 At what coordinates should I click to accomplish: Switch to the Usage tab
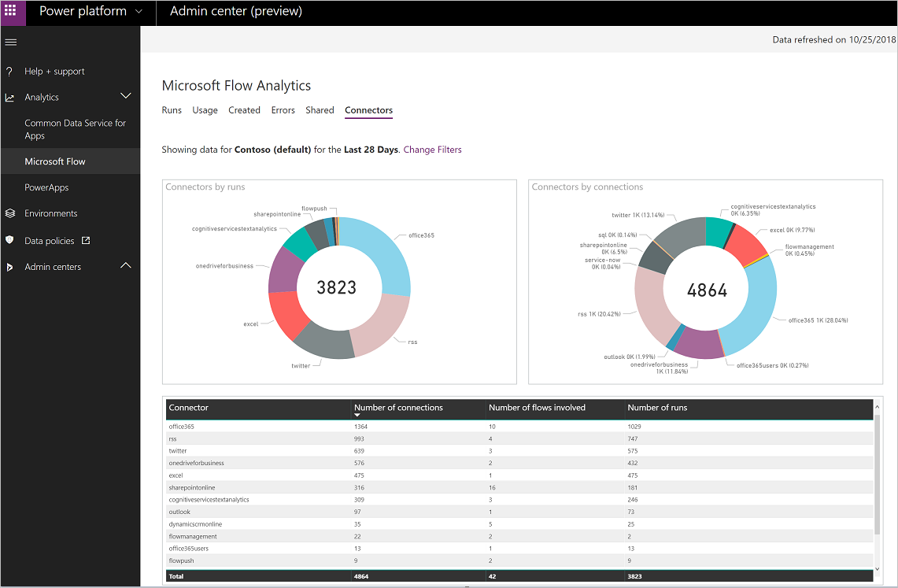(x=205, y=110)
